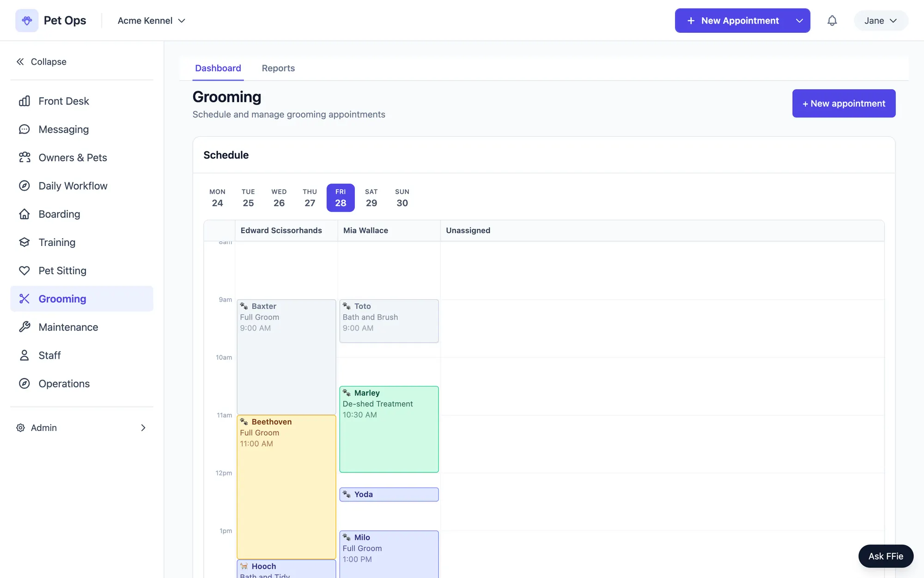Click the Staff person icon
The width and height of the screenshot is (924, 578).
tap(24, 355)
